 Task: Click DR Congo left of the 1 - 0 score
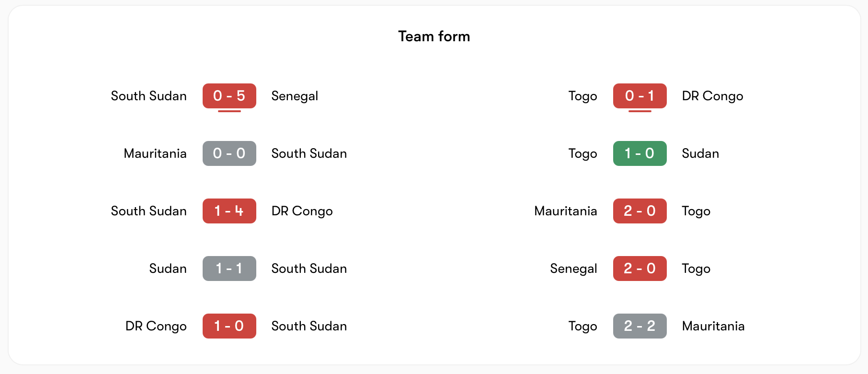pos(156,326)
